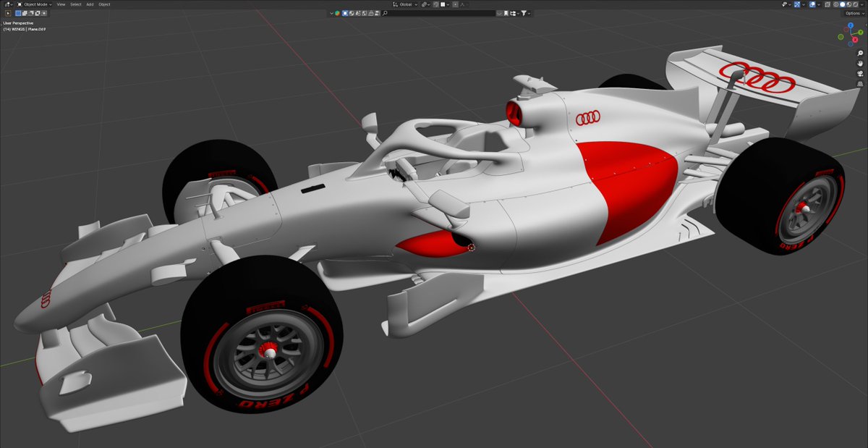The height and width of the screenshot is (448, 868).
Task: Click the 'User Perspective' viewport text
Action: (x=18, y=22)
